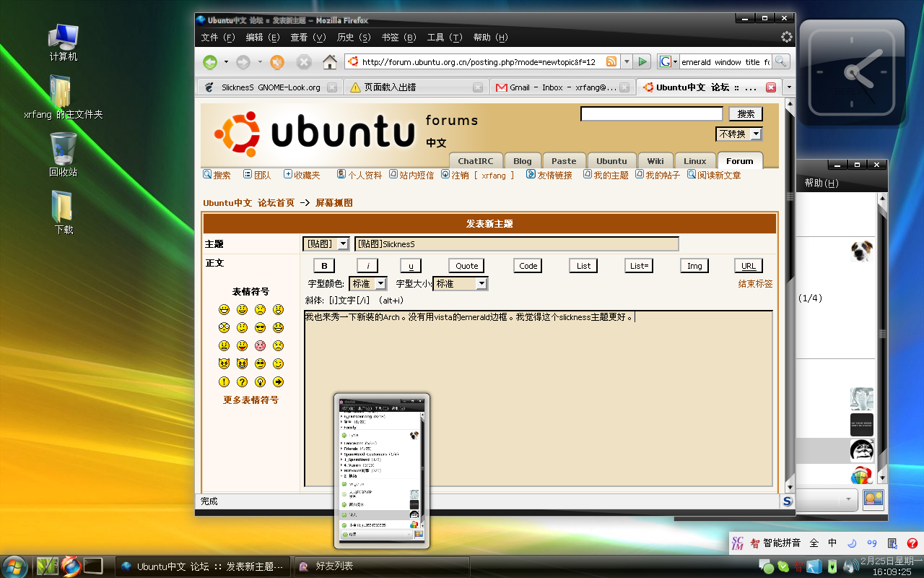Launch the terminal from quick launch

pyautogui.click(x=93, y=566)
